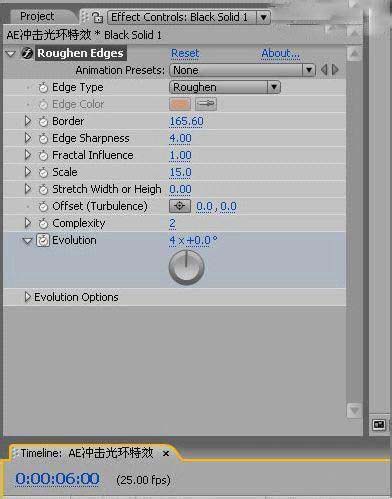Click the panel lock icon beside Effect Controls
This screenshot has height=499, width=392.
(97, 17)
